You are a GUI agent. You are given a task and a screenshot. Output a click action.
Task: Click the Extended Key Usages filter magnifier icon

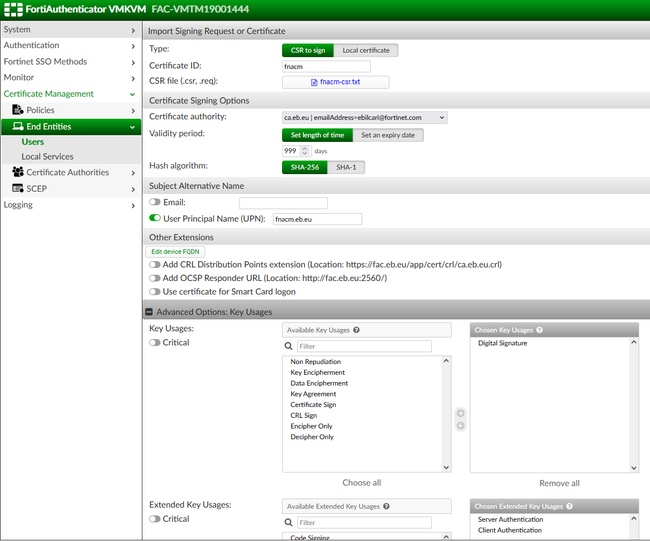click(289, 522)
